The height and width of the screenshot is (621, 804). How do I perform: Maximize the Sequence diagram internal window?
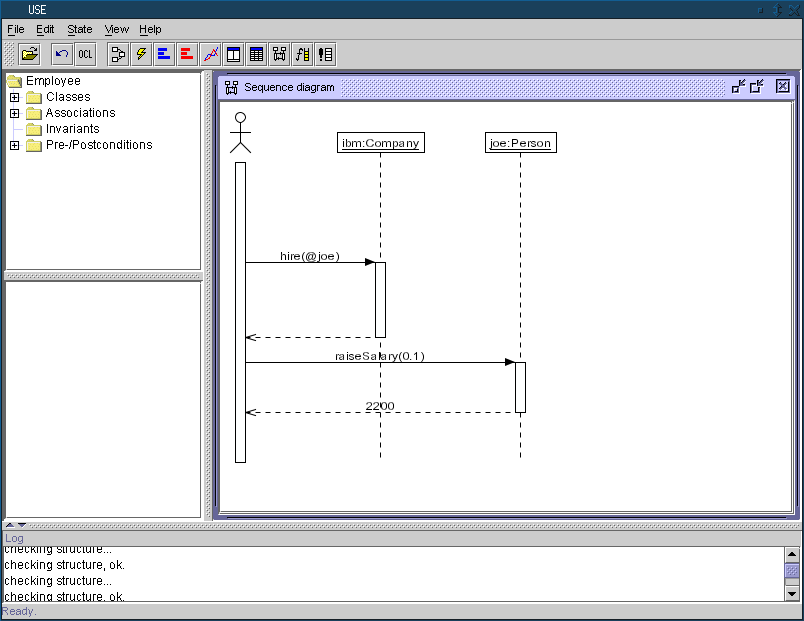click(757, 87)
